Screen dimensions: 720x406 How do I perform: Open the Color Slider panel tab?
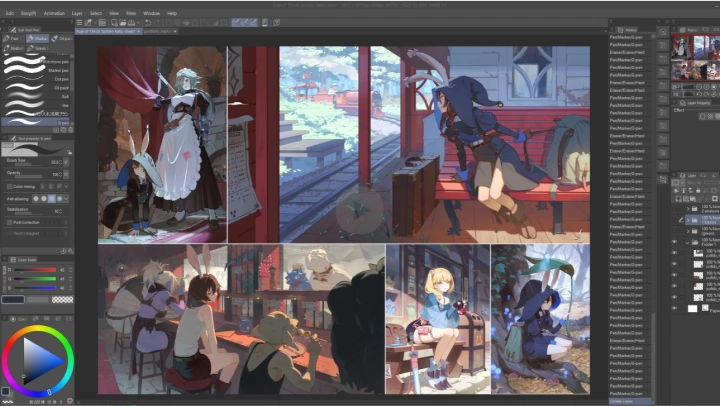(x=23, y=260)
